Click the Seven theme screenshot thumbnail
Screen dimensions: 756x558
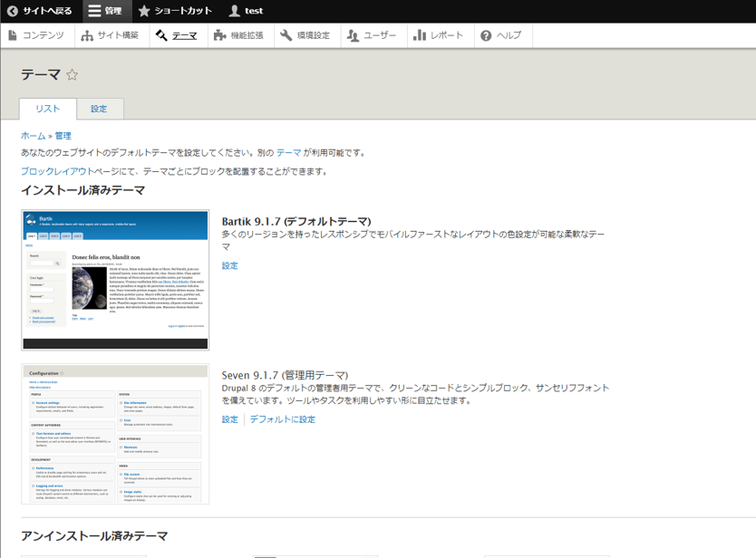point(115,434)
